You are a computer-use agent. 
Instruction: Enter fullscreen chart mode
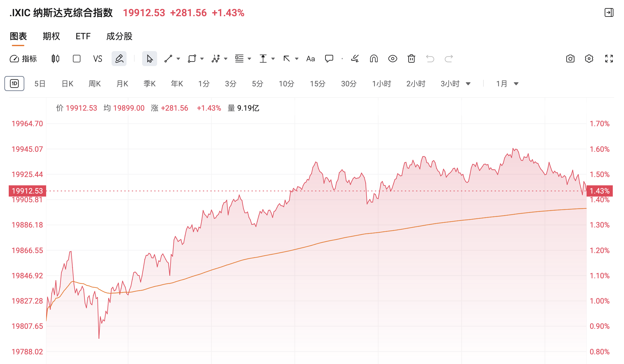tap(609, 59)
